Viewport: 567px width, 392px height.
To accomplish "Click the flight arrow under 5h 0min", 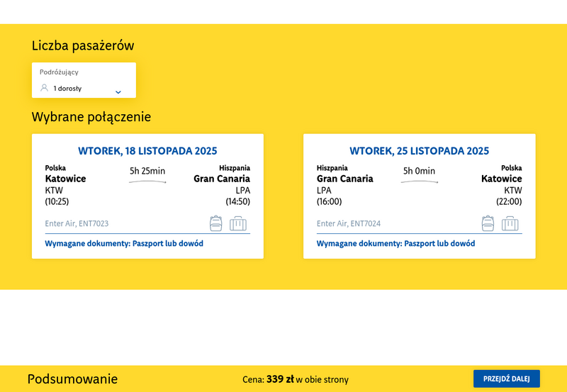I will click(419, 183).
